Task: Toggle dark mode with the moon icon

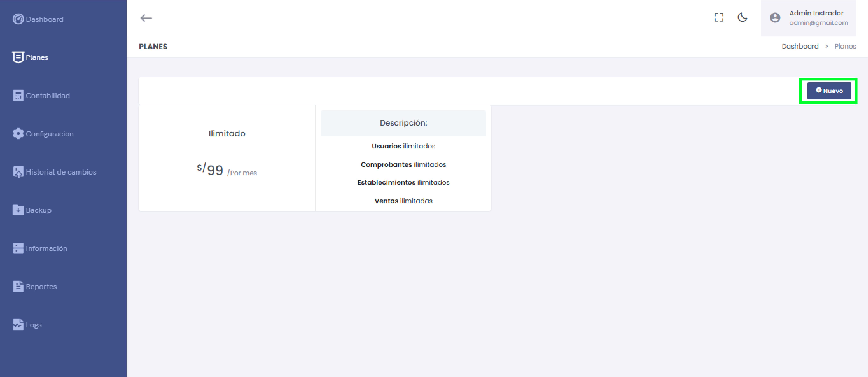Action: [742, 18]
